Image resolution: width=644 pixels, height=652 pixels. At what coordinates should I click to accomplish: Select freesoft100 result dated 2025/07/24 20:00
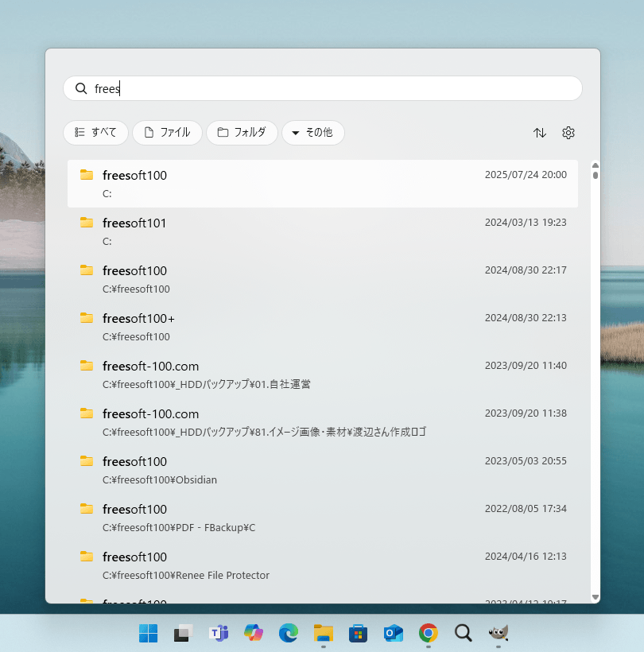[x=323, y=184]
